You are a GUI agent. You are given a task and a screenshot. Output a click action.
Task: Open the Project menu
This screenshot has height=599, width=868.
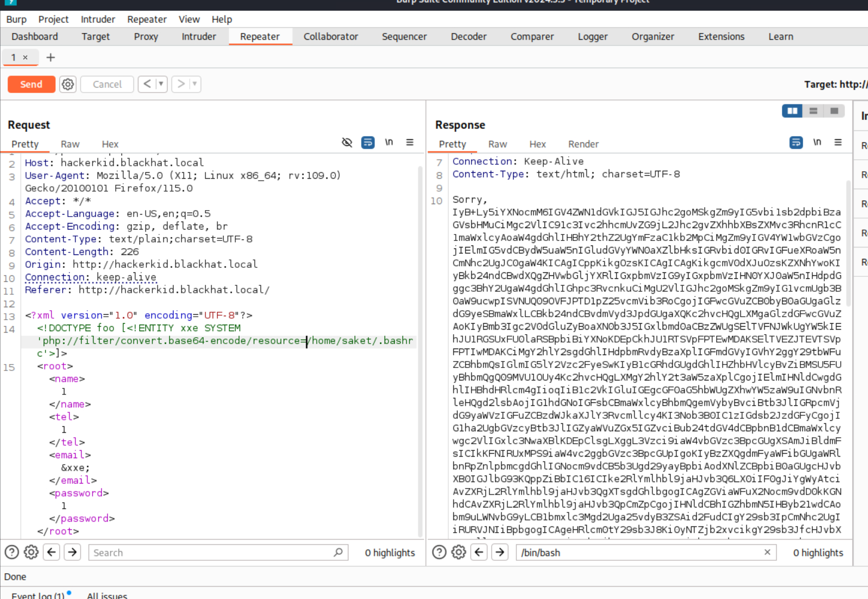click(x=53, y=19)
